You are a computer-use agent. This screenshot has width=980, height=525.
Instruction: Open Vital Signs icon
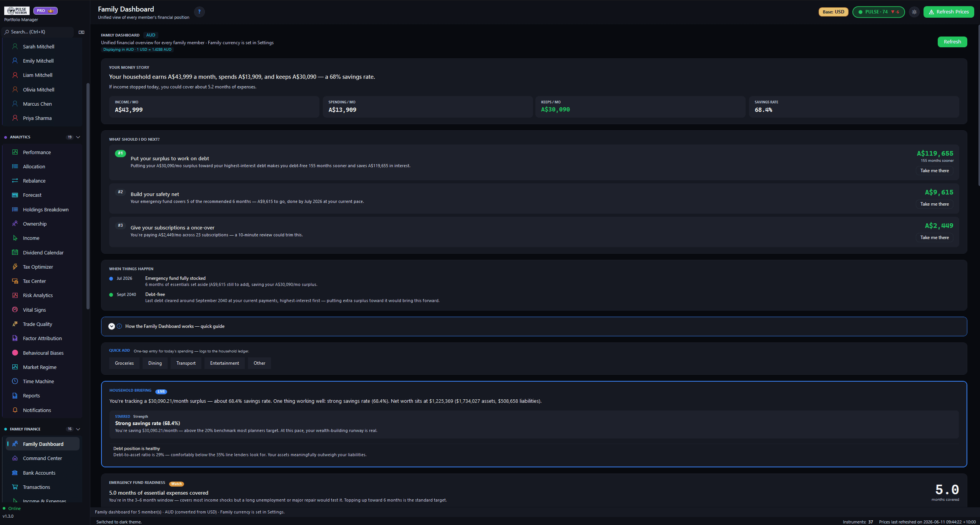(15, 310)
